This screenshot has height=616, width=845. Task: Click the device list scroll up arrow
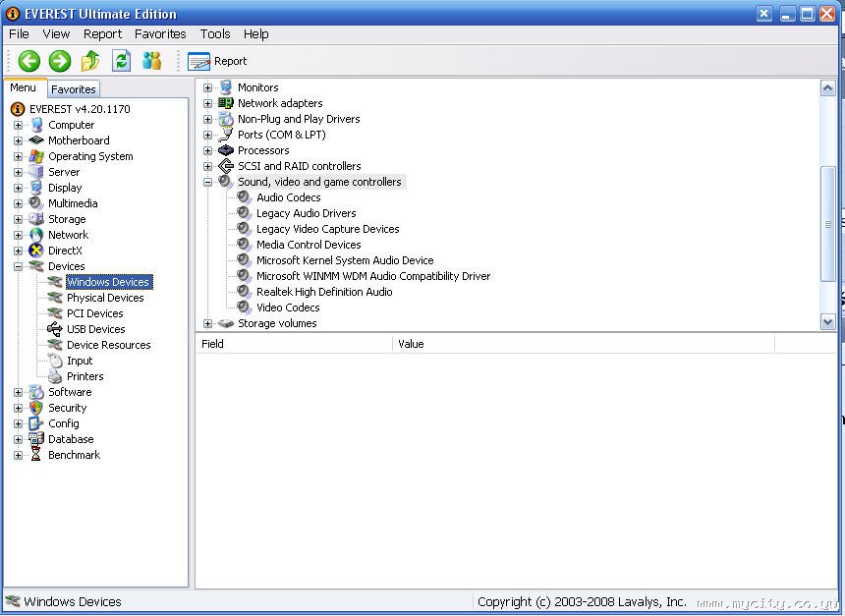(x=827, y=87)
